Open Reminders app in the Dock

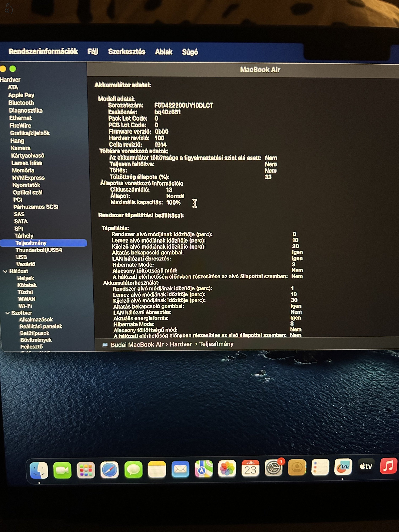coord(320,467)
